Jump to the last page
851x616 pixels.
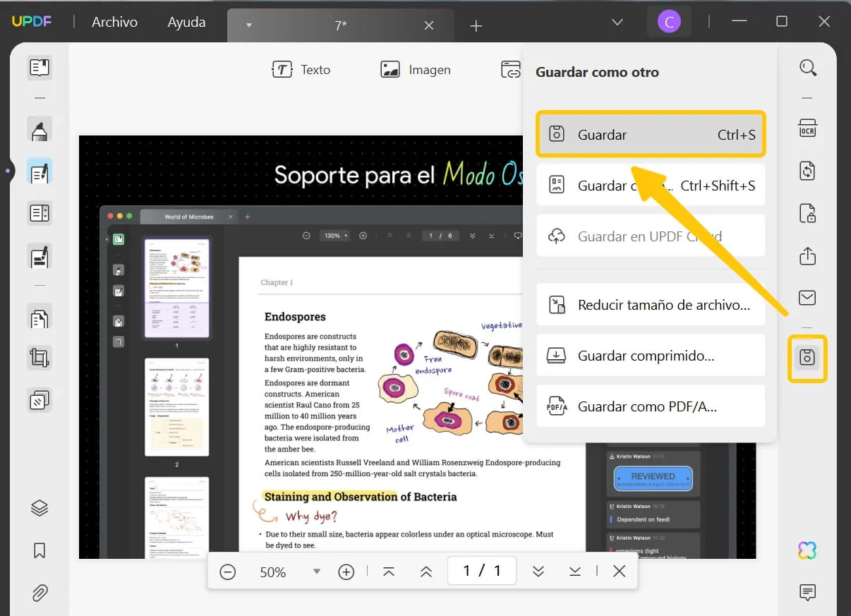[x=575, y=572]
